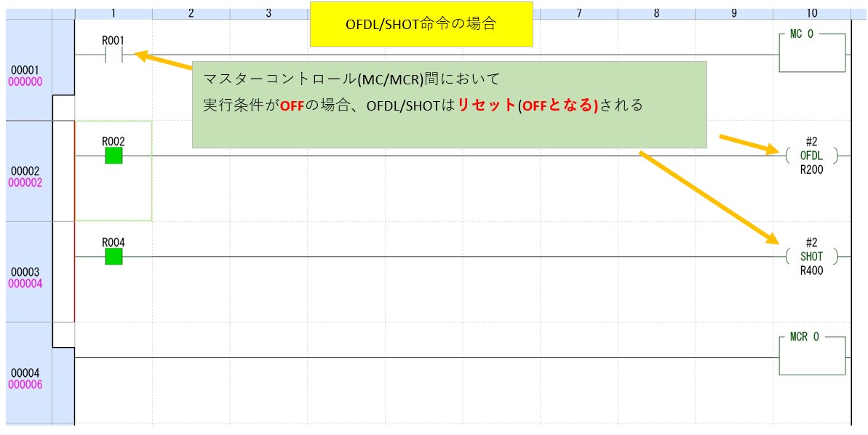
Task: Select column header 1
Action: tap(114, 13)
